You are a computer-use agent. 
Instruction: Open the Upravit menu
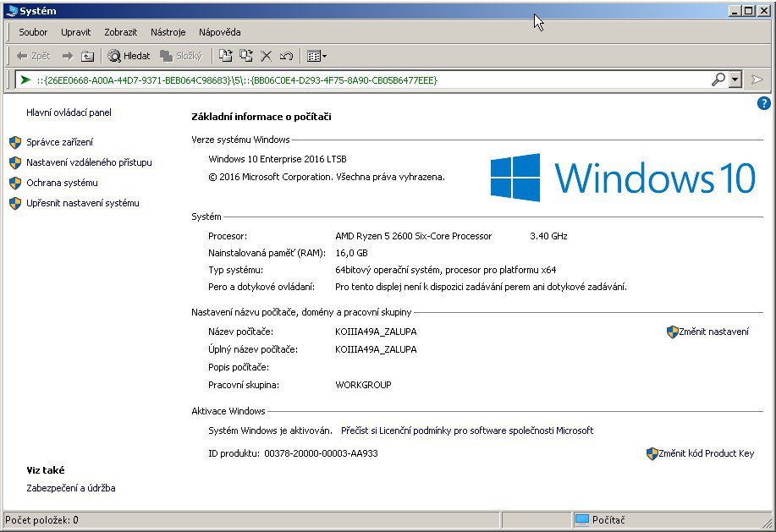(x=75, y=32)
